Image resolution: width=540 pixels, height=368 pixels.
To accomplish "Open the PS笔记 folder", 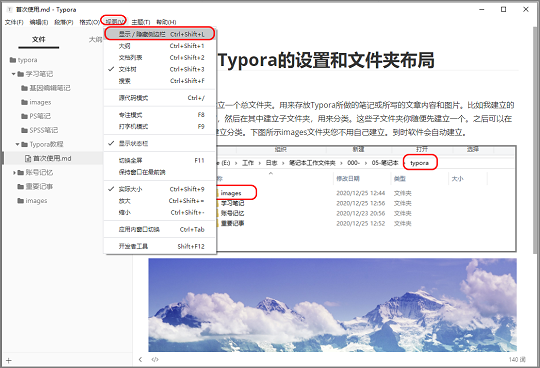I will coord(36,116).
